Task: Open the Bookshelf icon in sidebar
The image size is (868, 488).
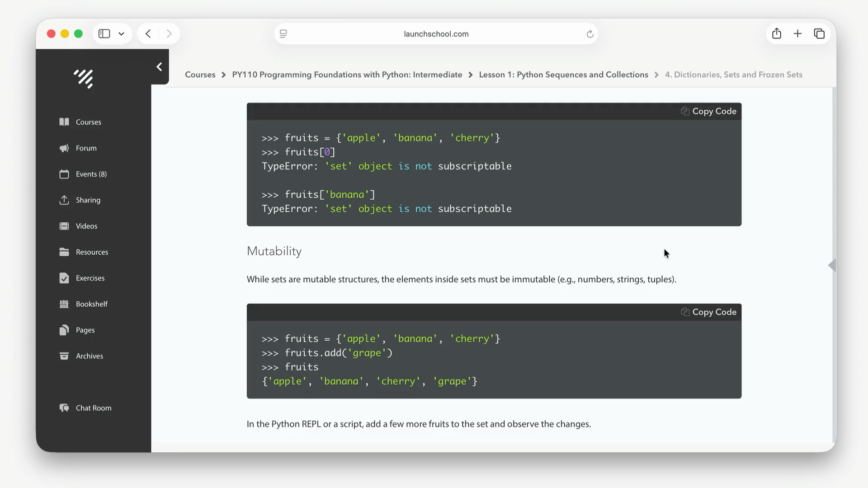Action: [x=64, y=304]
